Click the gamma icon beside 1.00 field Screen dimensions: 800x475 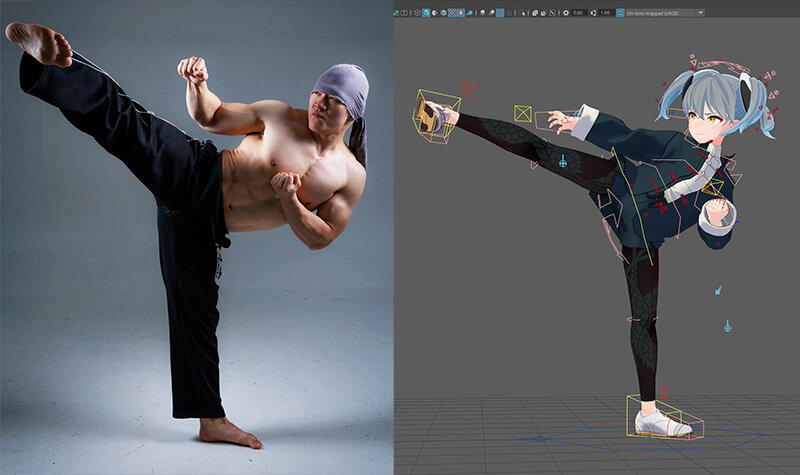pyautogui.click(x=593, y=12)
